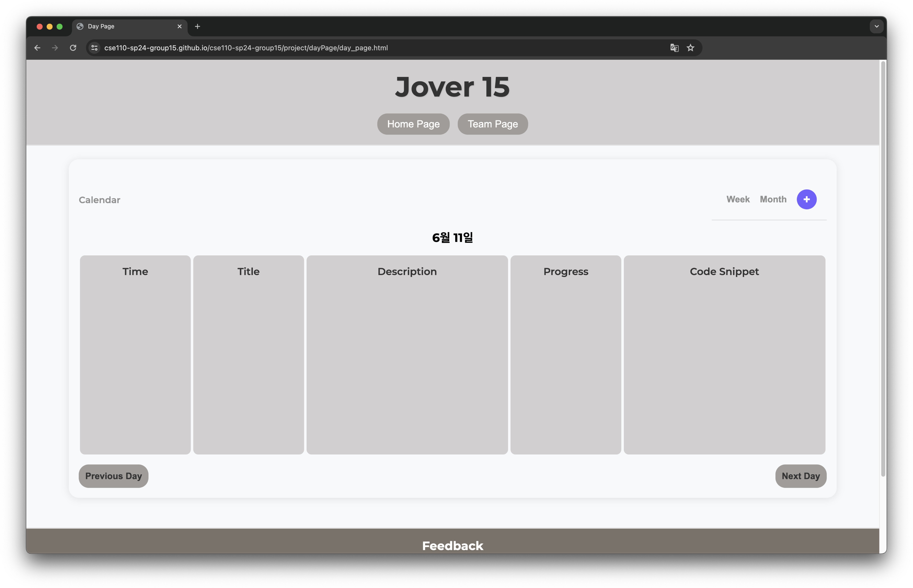Switch calendar to Month view
This screenshot has height=588, width=913.
point(773,199)
